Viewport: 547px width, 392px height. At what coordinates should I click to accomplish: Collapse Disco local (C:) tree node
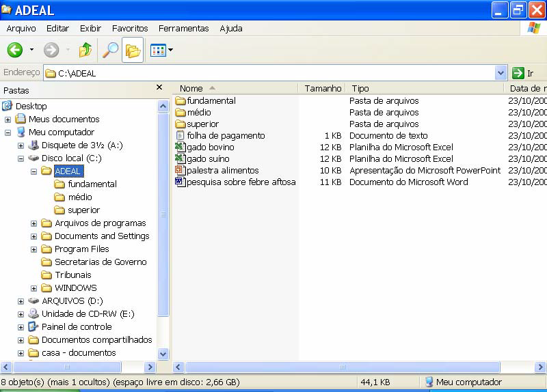pos(21,158)
